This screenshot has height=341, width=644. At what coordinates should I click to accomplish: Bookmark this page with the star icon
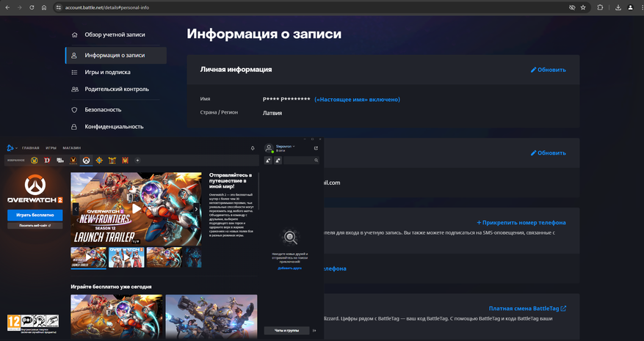pos(583,7)
